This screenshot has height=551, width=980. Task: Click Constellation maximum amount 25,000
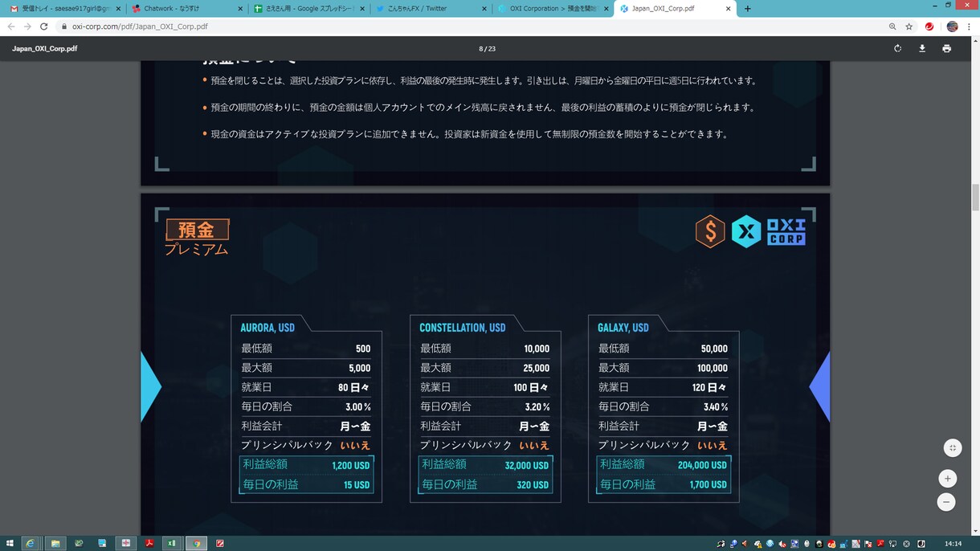click(x=537, y=368)
